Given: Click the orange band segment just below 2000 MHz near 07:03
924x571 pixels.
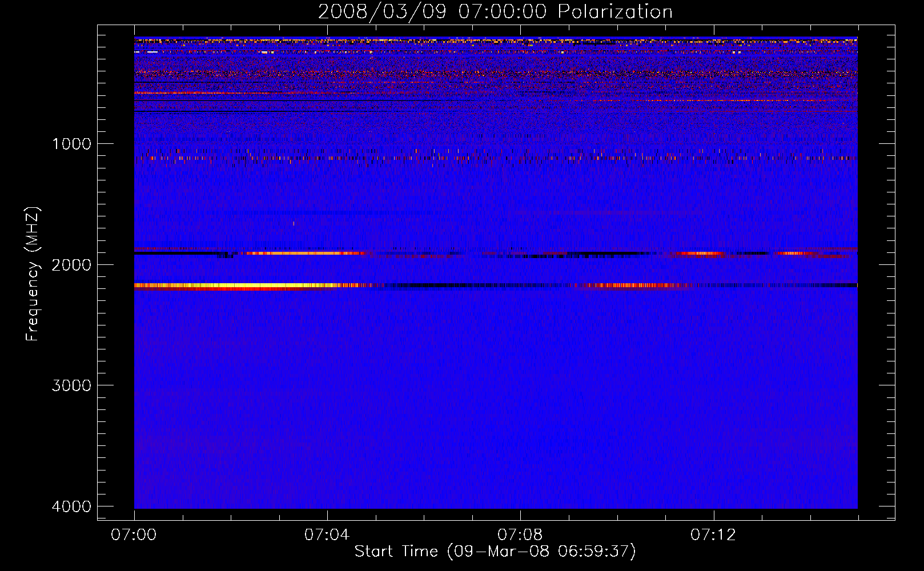Looking at the screenshot, I should point(297,253).
